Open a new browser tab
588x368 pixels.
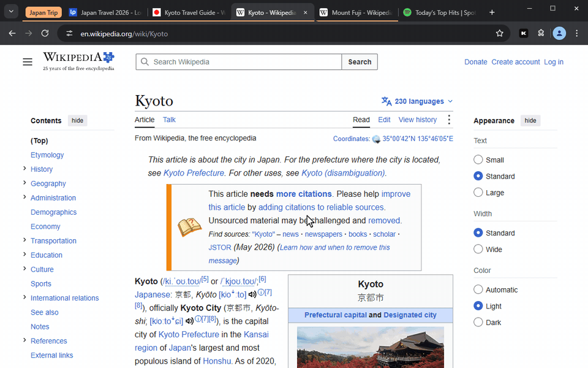(x=492, y=12)
